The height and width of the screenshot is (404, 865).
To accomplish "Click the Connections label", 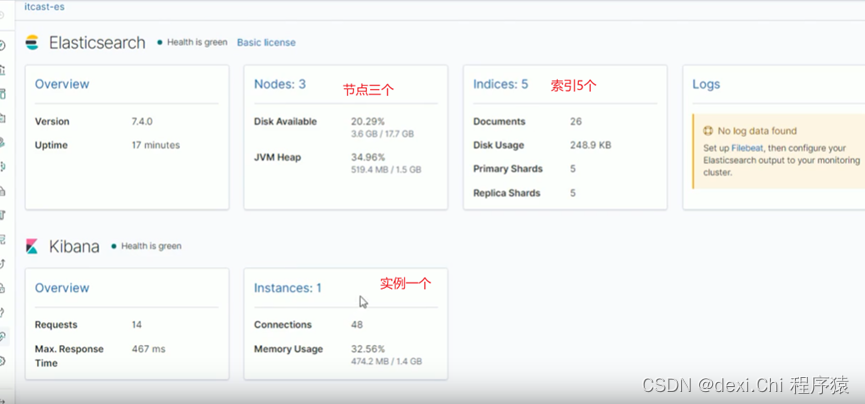I will pos(283,325).
